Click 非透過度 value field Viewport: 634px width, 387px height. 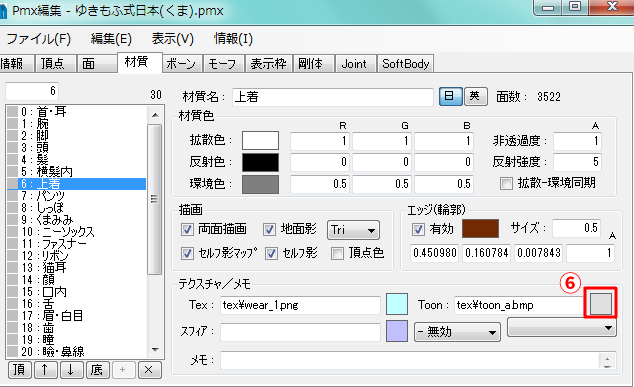pyautogui.click(x=577, y=141)
